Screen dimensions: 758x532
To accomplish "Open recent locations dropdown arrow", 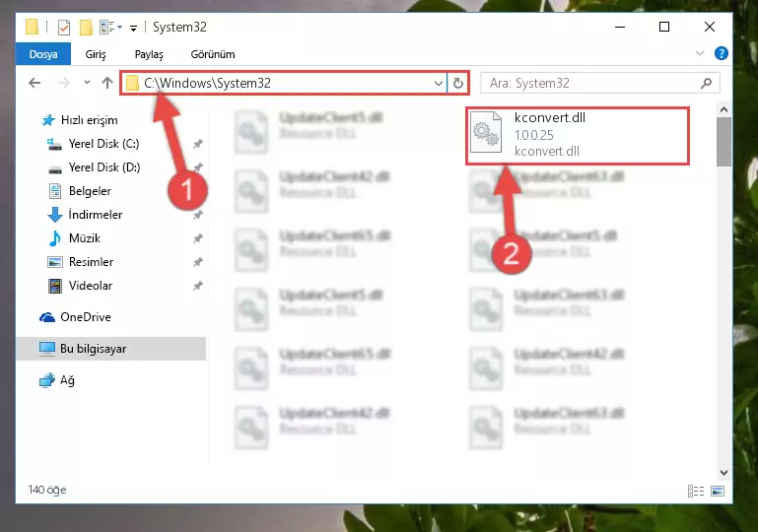I will [x=87, y=83].
